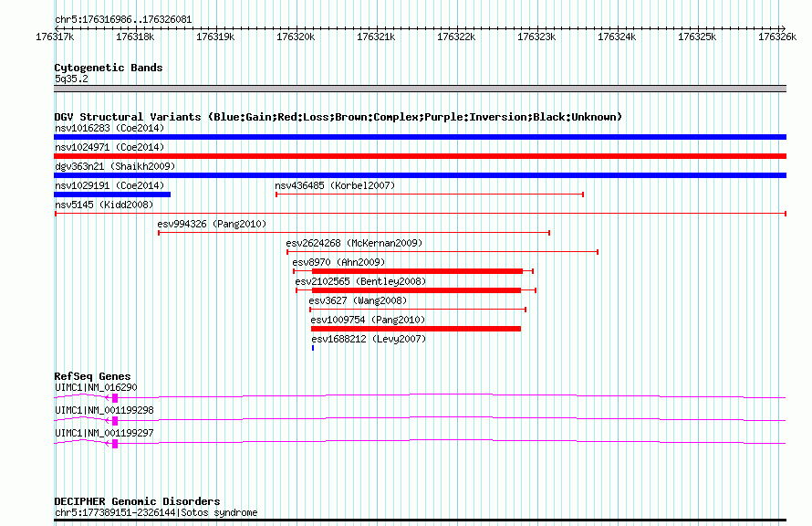Click the gray 5q35.2 cytogenetic band bar
This screenshot has height=526, width=812.
pyautogui.click(x=420, y=89)
